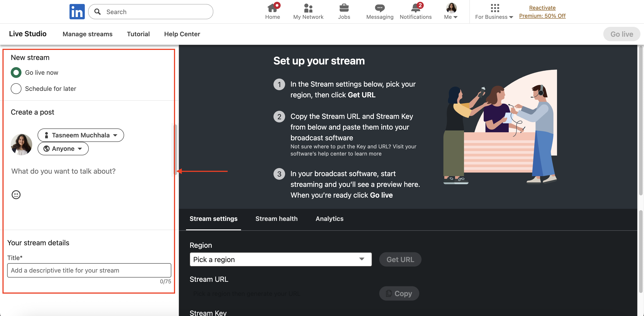The image size is (644, 316).
Task: Open the emoji picker smiley icon
Action: tap(16, 195)
